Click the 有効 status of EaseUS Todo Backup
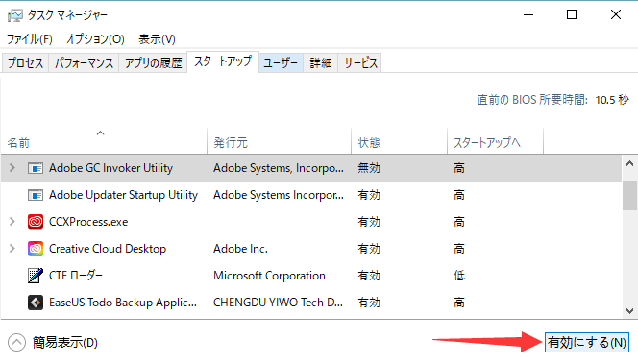Viewport: 638px width, 364px height. pyautogui.click(x=369, y=303)
